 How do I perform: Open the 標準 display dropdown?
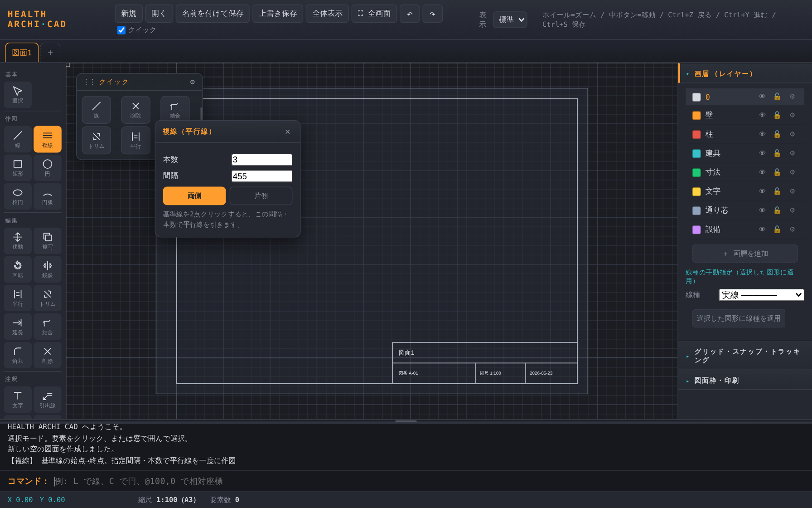click(x=510, y=20)
